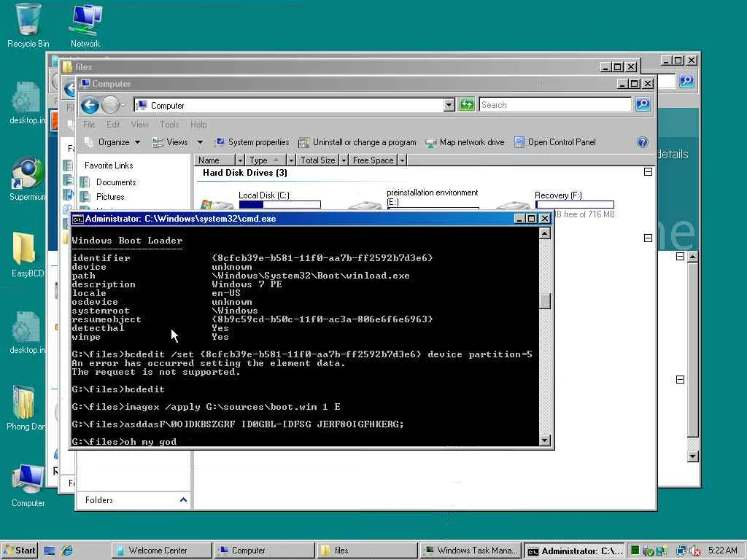This screenshot has width=747, height=560.
Task: Click rear window scrollbar down arrow
Action: pos(692,456)
